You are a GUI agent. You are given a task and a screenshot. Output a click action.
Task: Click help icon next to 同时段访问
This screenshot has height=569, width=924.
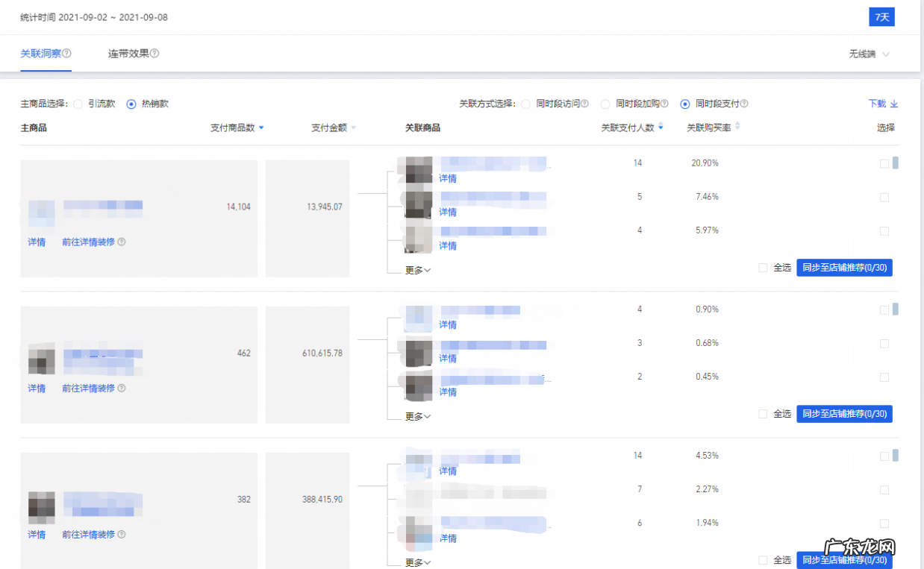coord(584,104)
